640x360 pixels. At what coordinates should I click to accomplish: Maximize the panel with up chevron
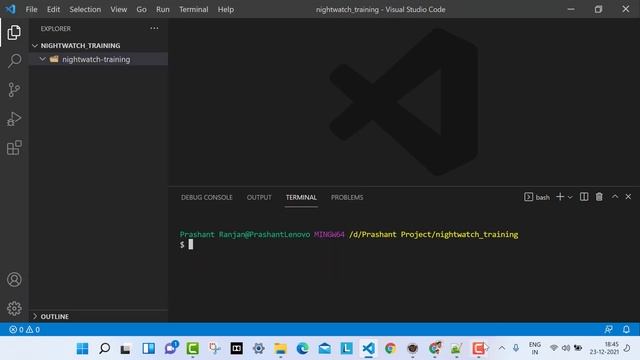[615, 197]
